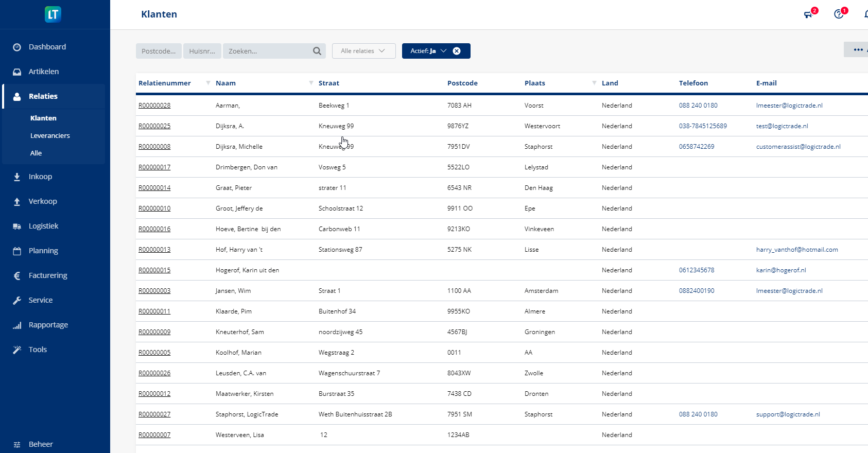
Task: Clear the Actief: Ja filter
Action: (x=457, y=51)
